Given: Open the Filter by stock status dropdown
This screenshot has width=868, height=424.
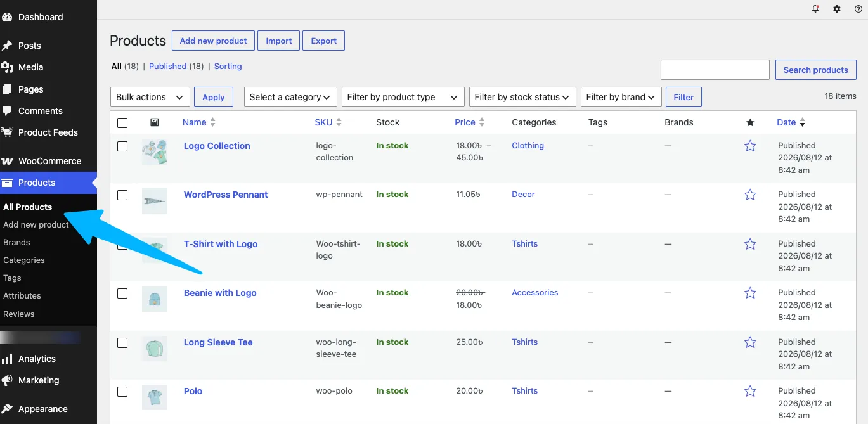Looking at the screenshot, I should click(x=522, y=97).
